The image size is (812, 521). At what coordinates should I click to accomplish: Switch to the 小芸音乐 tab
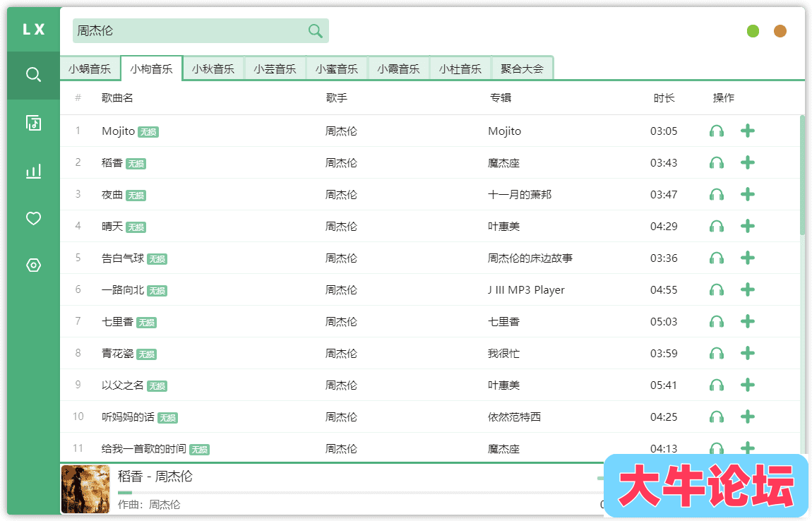pos(275,68)
